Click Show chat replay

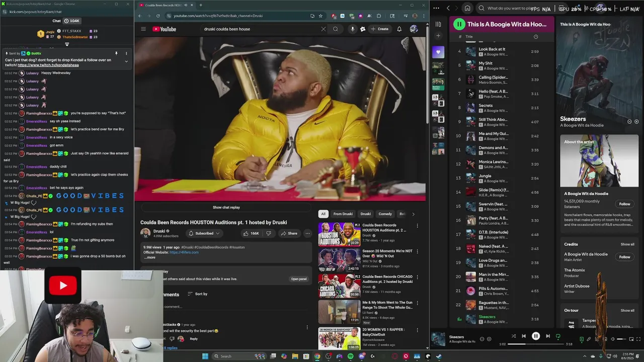click(x=226, y=207)
